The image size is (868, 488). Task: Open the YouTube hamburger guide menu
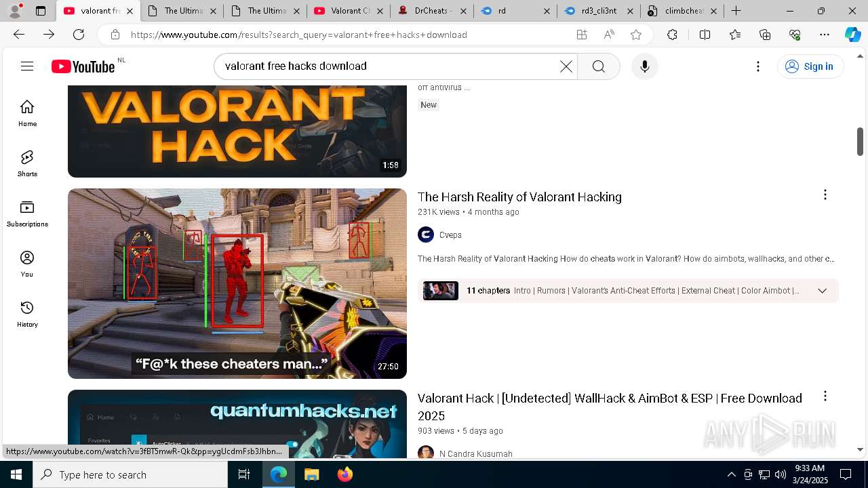(27, 66)
